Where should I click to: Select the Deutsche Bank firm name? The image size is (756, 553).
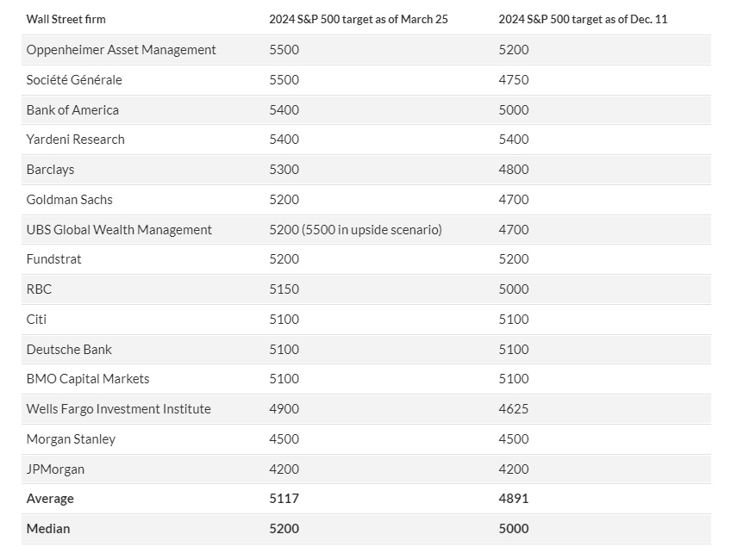[69, 350]
